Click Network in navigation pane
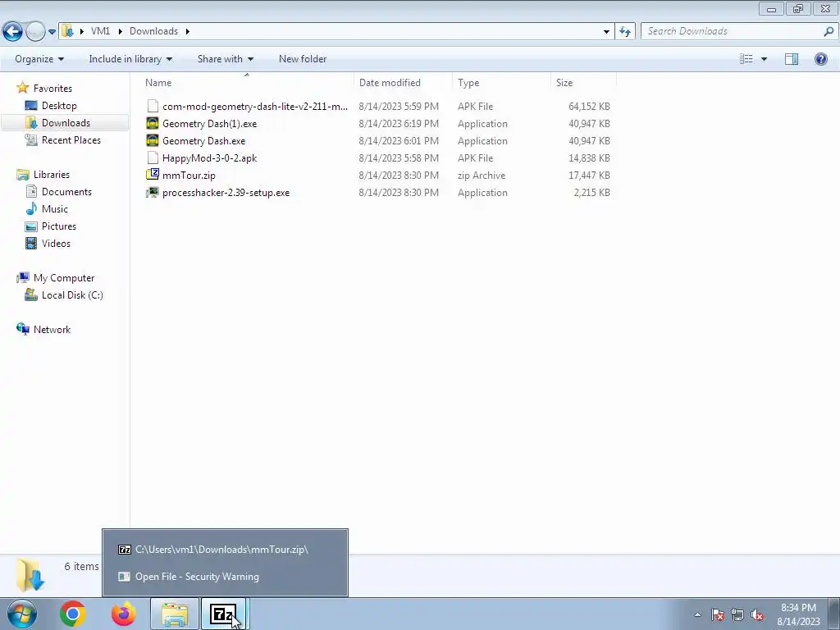Screen dimensions: 840x630 point(52,330)
